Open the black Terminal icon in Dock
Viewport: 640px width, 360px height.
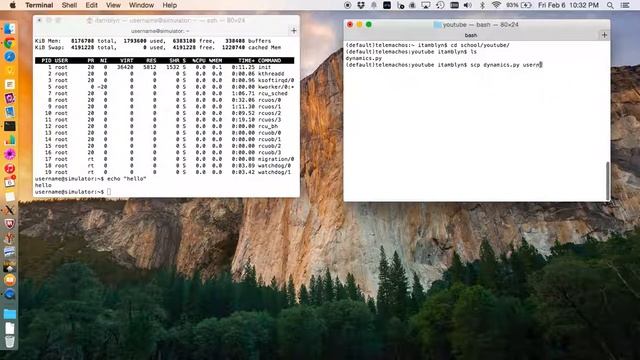pyautogui.click(x=9, y=126)
